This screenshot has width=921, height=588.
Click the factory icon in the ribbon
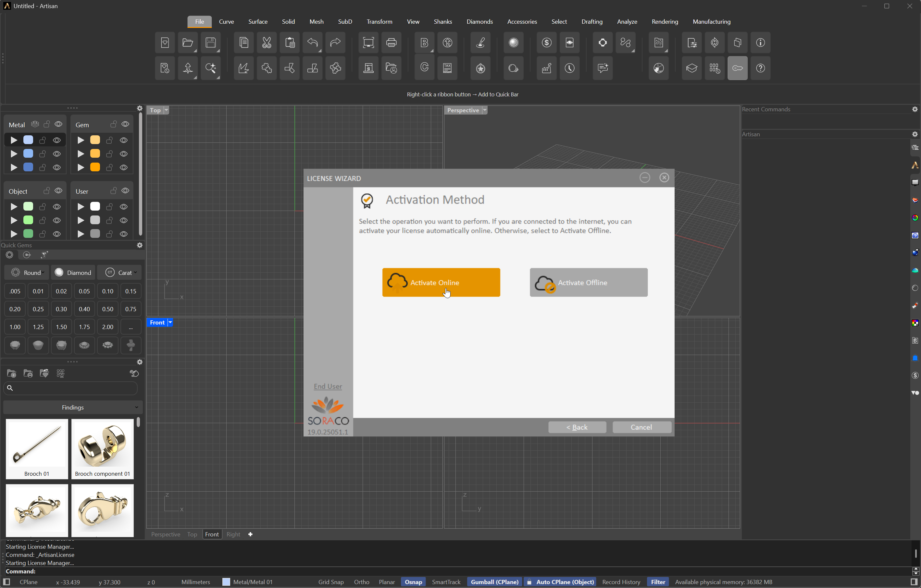[x=547, y=68]
